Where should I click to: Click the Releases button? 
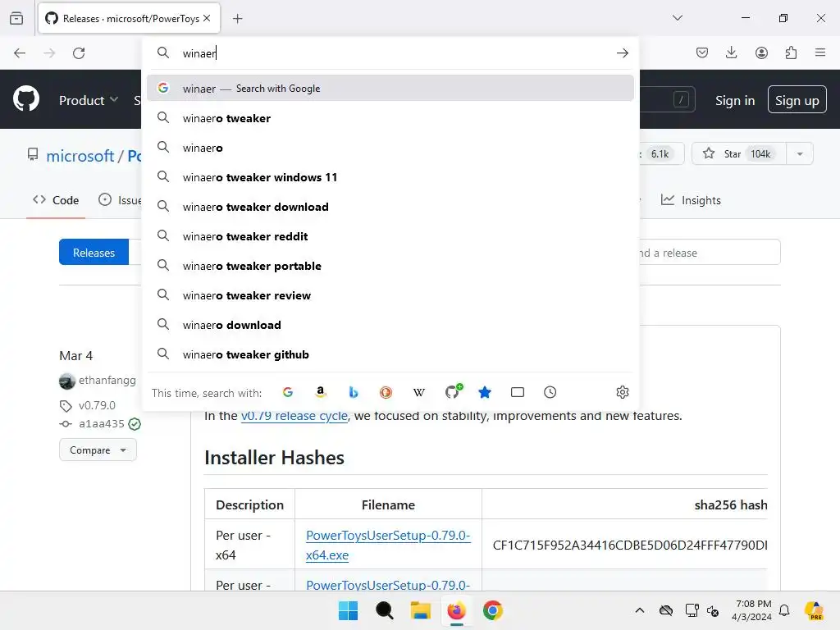(94, 253)
